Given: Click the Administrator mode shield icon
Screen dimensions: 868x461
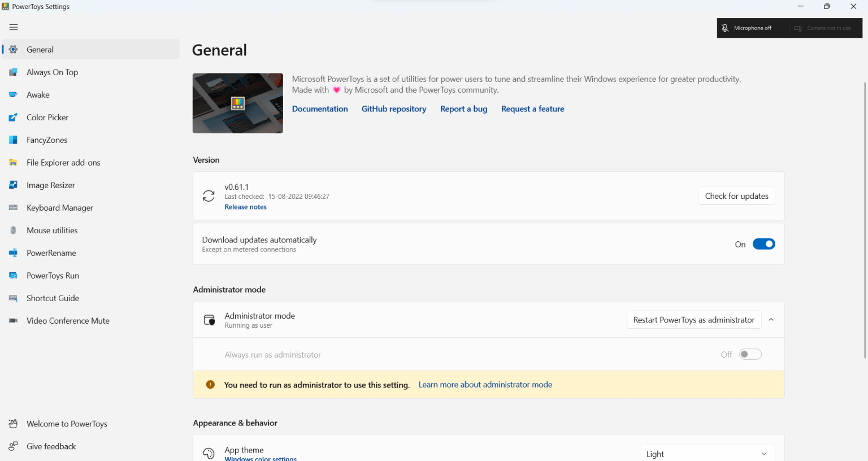Looking at the screenshot, I should click(x=209, y=320).
